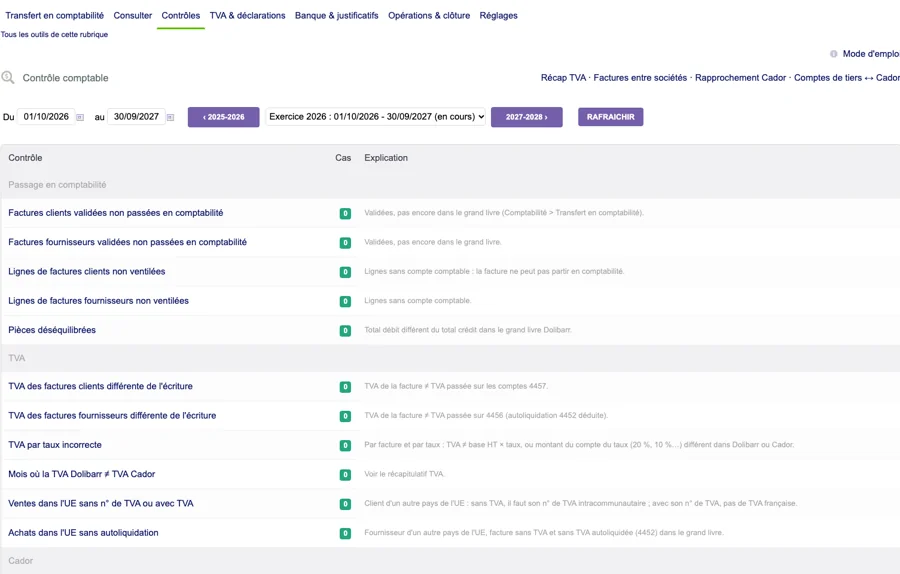Screen dimensions: 900x574
Task: Click the magnifier icon beside Contrôle comptable
Action: click(x=8, y=77)
